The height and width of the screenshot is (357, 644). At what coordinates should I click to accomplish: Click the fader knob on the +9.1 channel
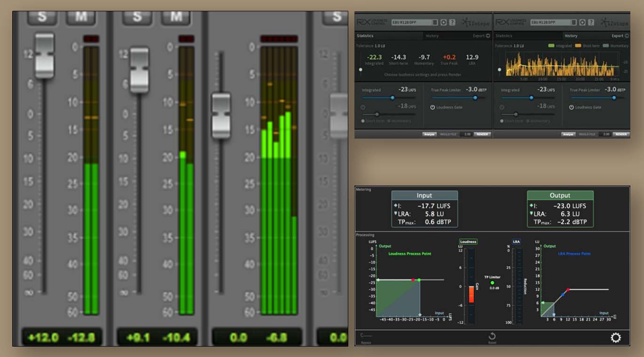[x=139, y=70]
